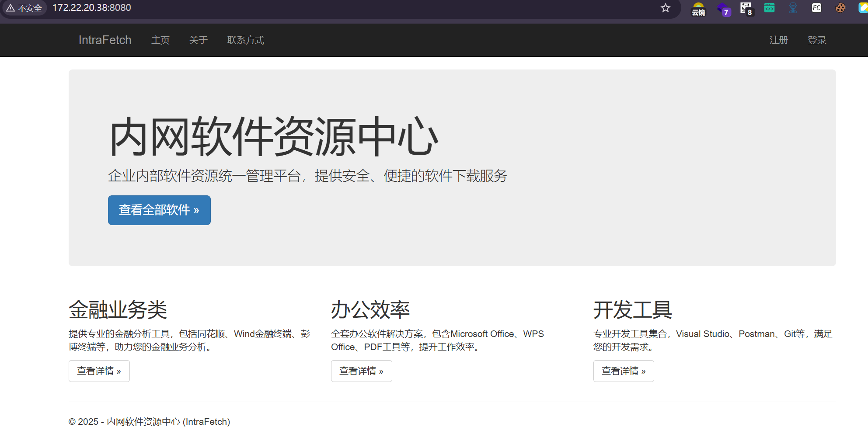The width and height of the screenshot is (868, 434).
Task: Click the green code window extension icon
Action: [769, 8]
